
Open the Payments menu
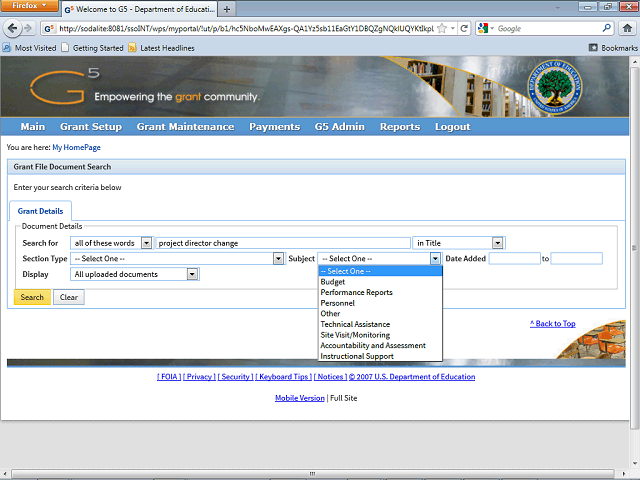(x=274, y=127)
